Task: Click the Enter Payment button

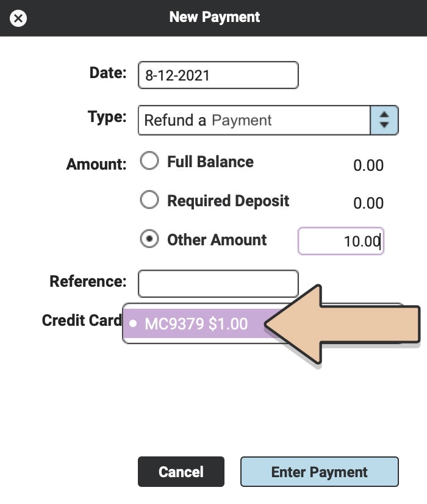Action: [x=319, y=472]
